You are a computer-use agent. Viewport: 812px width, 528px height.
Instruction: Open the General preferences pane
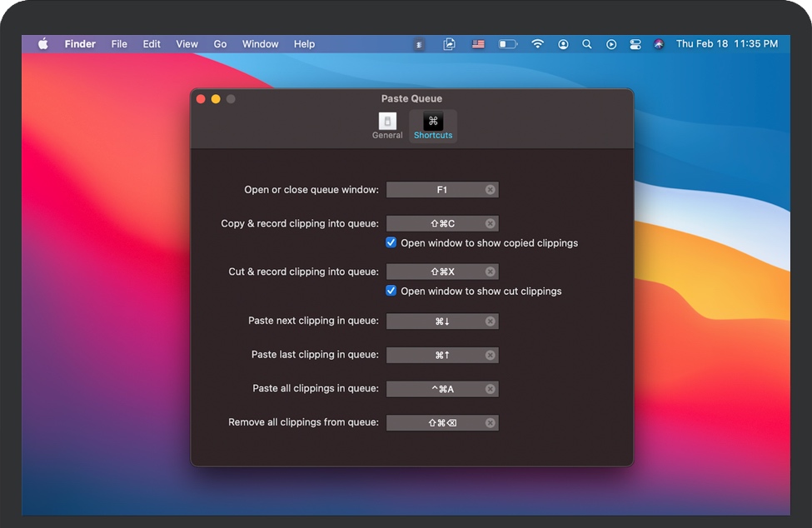click(387, 126)
